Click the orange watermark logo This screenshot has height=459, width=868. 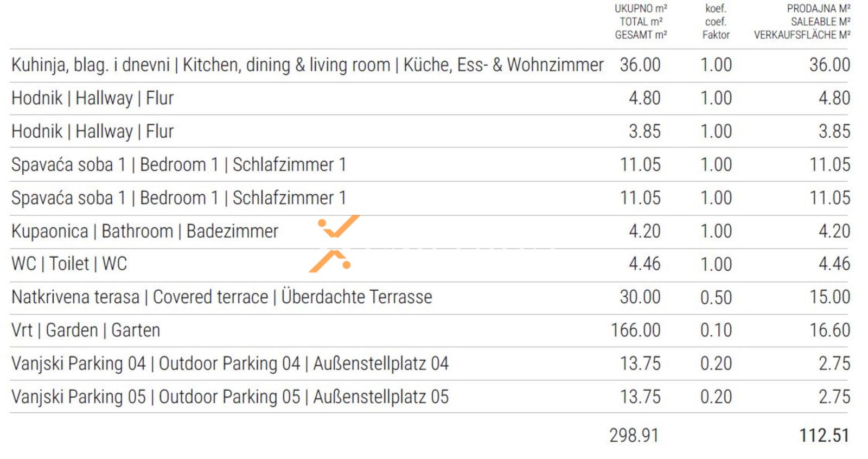[x=334, y=244]
